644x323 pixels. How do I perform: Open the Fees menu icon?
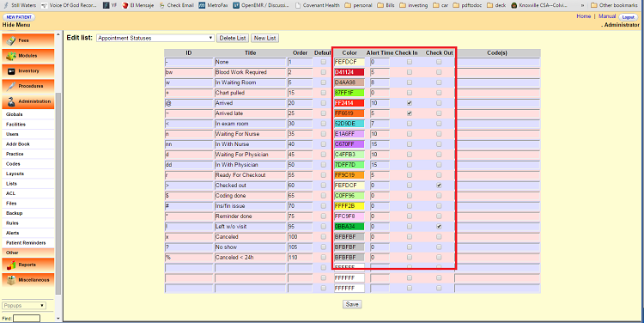click(x=11, y=40)
